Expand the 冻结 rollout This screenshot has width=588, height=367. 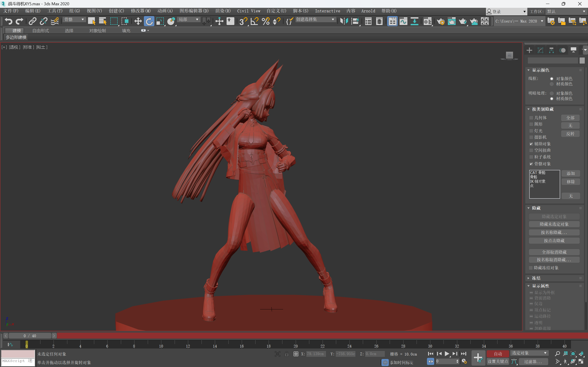point(536,278)
